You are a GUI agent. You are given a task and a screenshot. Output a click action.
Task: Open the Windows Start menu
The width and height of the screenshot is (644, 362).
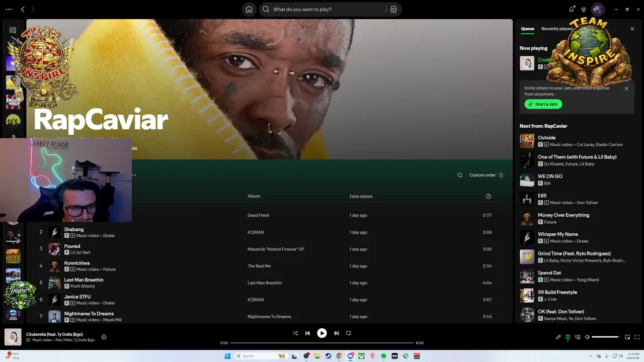tap(227, 356)
